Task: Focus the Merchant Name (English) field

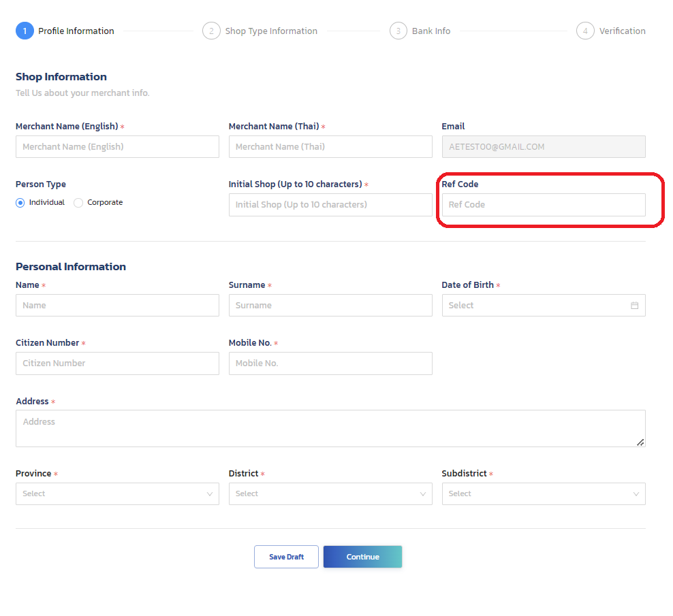Action: coord(117,147)
